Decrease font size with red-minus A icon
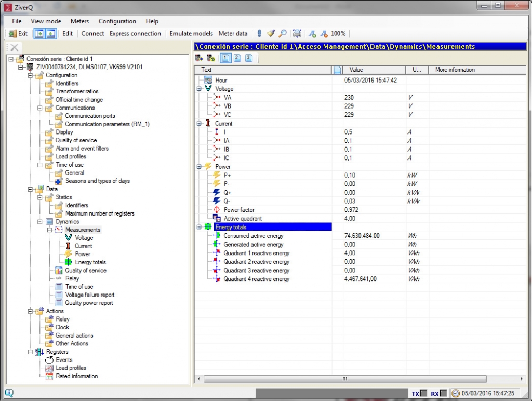The width and height of the screenshot is (532, 401). [324, 34]
